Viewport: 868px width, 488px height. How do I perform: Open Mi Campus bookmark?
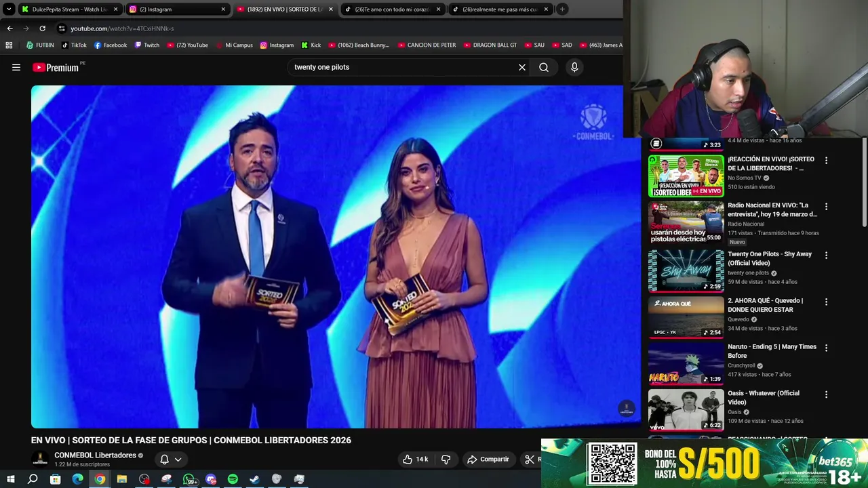(x=234, y=45)
